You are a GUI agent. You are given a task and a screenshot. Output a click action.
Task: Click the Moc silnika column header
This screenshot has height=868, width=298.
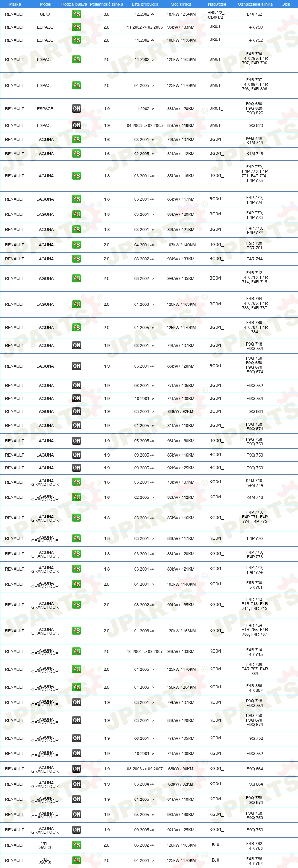point(181,4)
